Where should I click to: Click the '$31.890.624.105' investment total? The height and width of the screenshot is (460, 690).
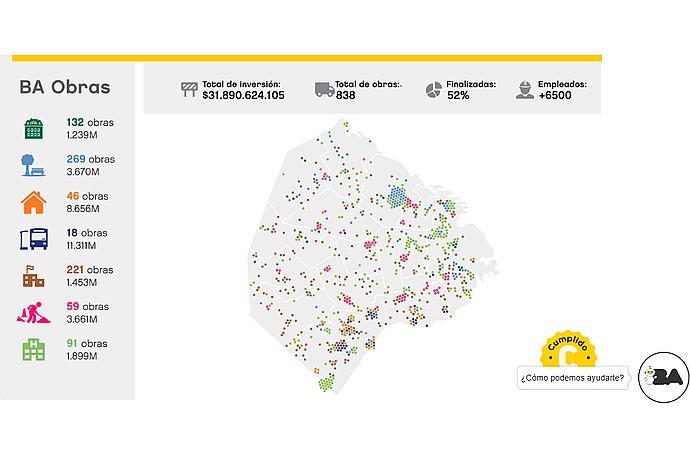[x=243, y=96]
